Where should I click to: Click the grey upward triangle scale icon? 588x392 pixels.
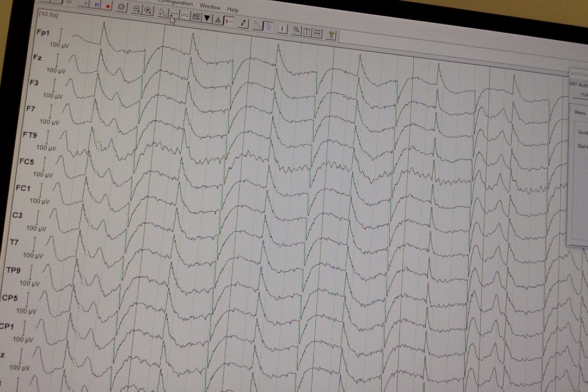pos(218,20)
